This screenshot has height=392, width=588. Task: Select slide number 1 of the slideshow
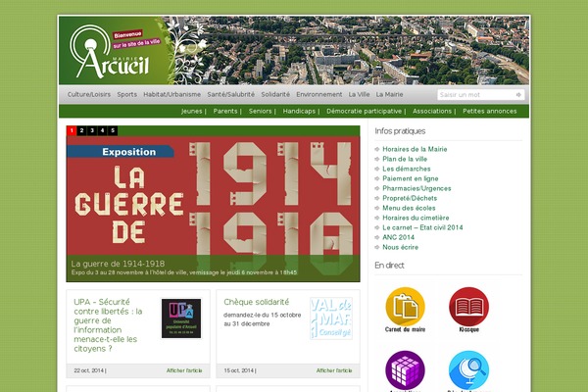72,130
